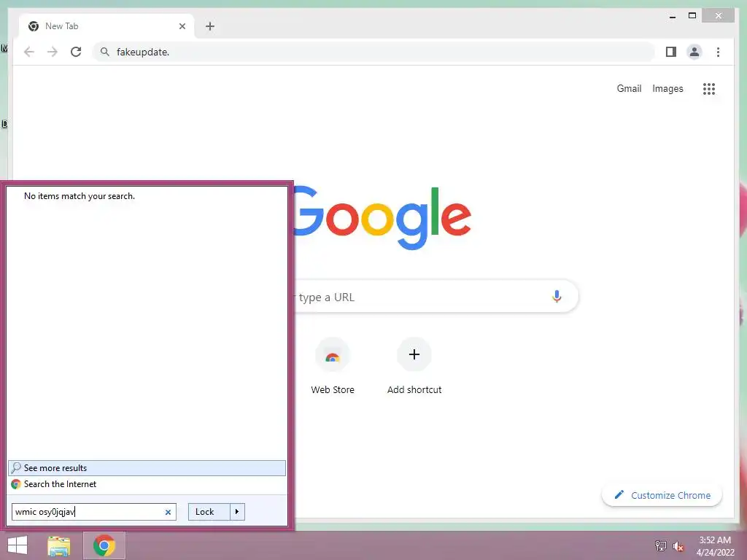Click the Add shortcut plus icon
Screen dimensions: 747x560
click(x=414, y=355)
